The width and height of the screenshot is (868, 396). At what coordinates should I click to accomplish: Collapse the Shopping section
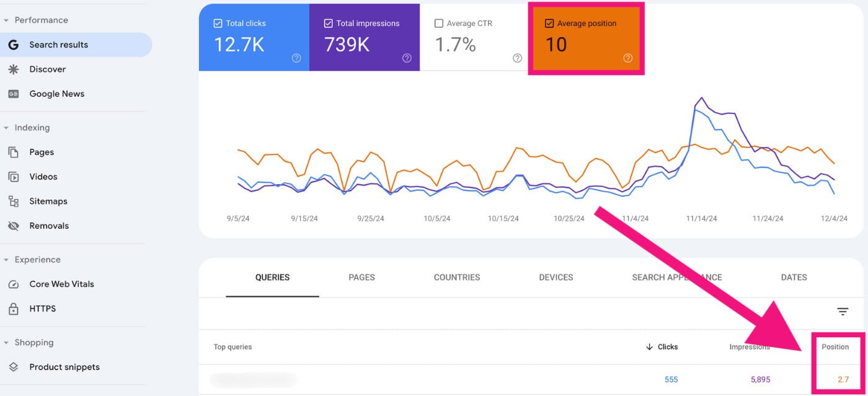pyautogui.click(x=6, y=343)
